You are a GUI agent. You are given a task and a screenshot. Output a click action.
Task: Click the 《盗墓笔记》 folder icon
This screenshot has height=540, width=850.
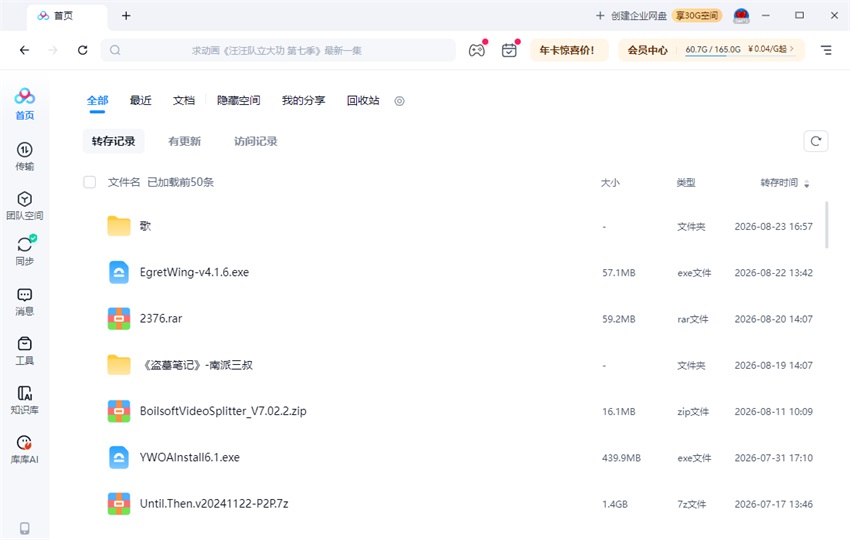coord(119,365)
